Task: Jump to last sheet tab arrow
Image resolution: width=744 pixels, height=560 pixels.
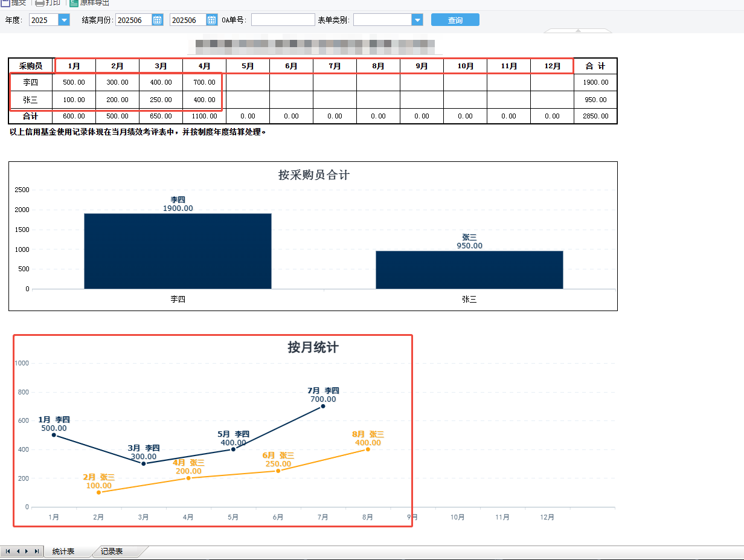Action: tap(37, 552)
